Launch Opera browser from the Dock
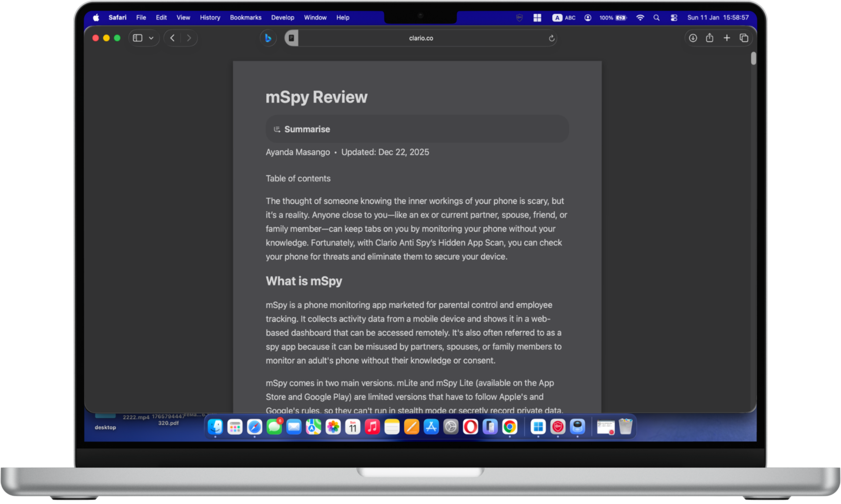 pos(471,427)
